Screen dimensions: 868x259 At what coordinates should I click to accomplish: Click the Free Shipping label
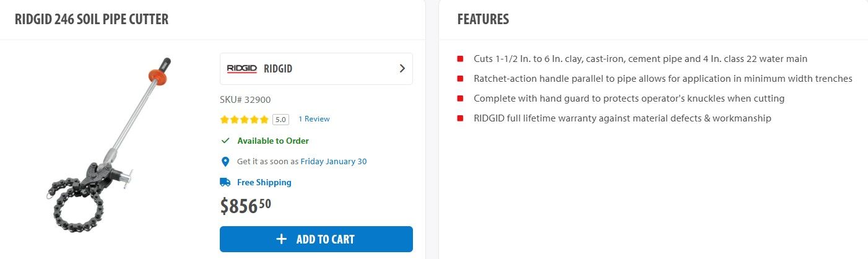[264, 182]
